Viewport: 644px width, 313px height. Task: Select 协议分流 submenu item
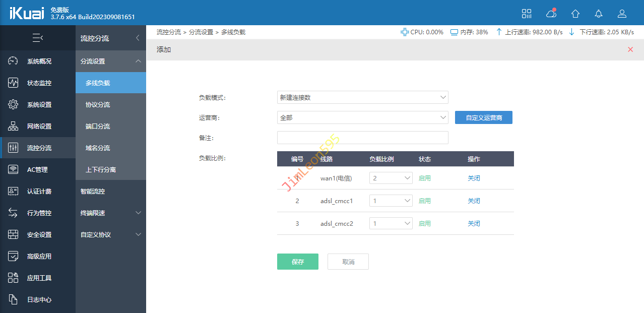(x=98, y=105)
